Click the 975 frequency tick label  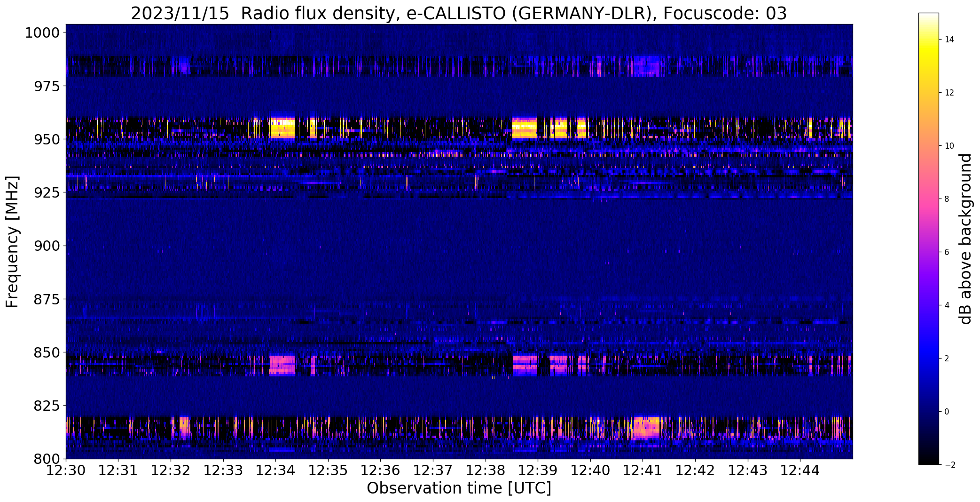tap(47, 86)
